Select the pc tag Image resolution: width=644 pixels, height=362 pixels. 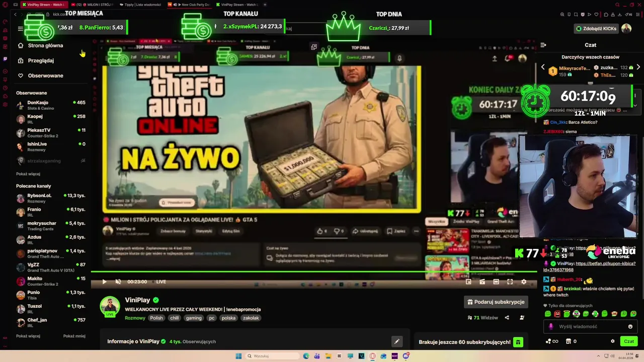pos(212,318)
